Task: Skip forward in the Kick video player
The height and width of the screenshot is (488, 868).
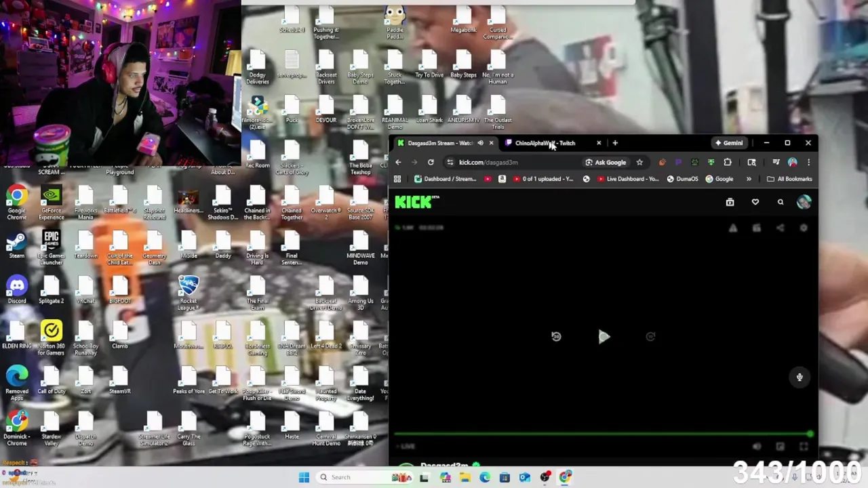Action: [x=650, y=337]
